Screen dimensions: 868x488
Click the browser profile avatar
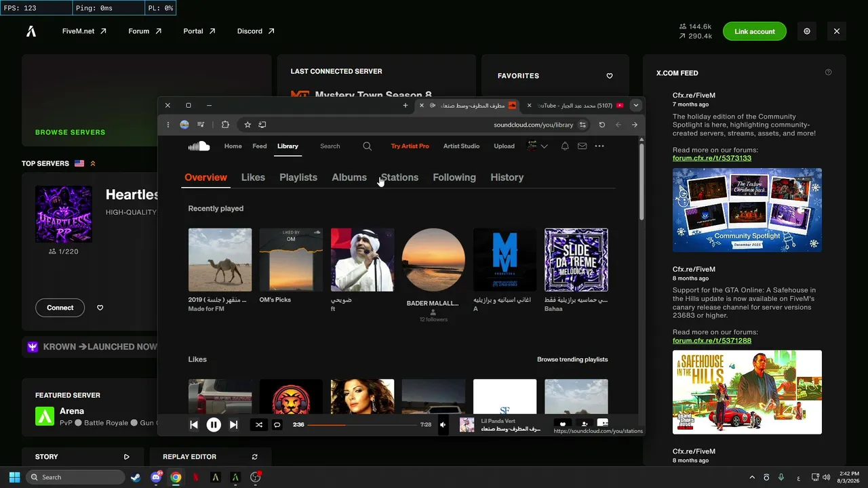click(x=184, y=125)
